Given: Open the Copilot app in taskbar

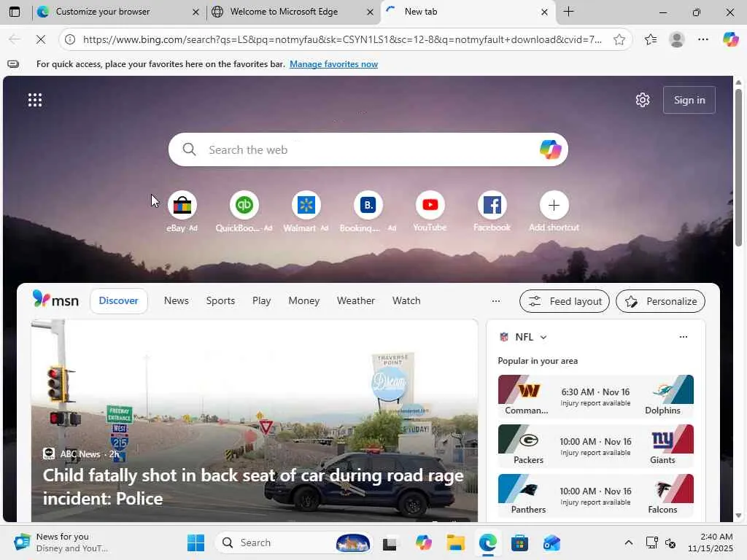Looking at the screenshot, I should [423, 542].
